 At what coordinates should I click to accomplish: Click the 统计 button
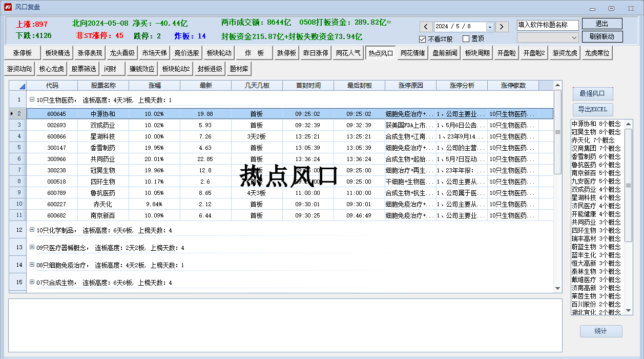tap(601, 331)
